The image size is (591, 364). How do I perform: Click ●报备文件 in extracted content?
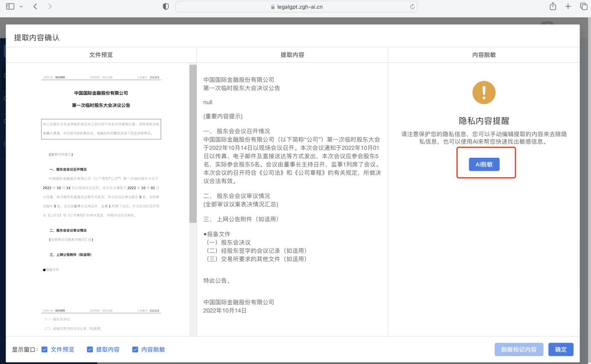[x=217, y=234]
